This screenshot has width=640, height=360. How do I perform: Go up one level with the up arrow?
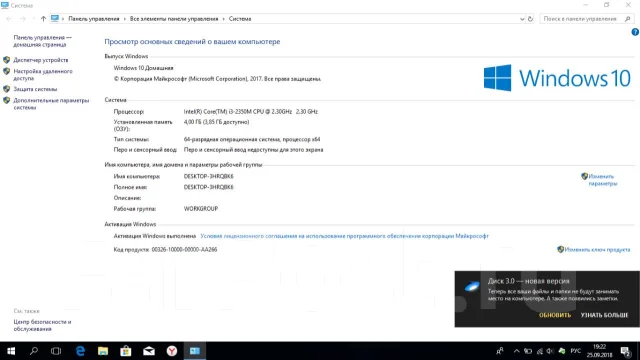click(x=43, y=19)
